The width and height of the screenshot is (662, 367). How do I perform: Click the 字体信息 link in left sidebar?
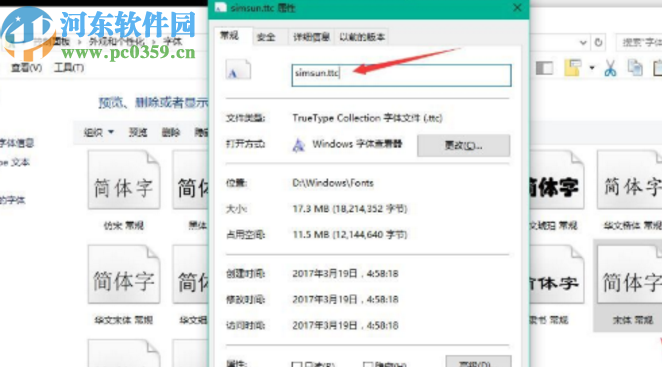pos(16,143)
